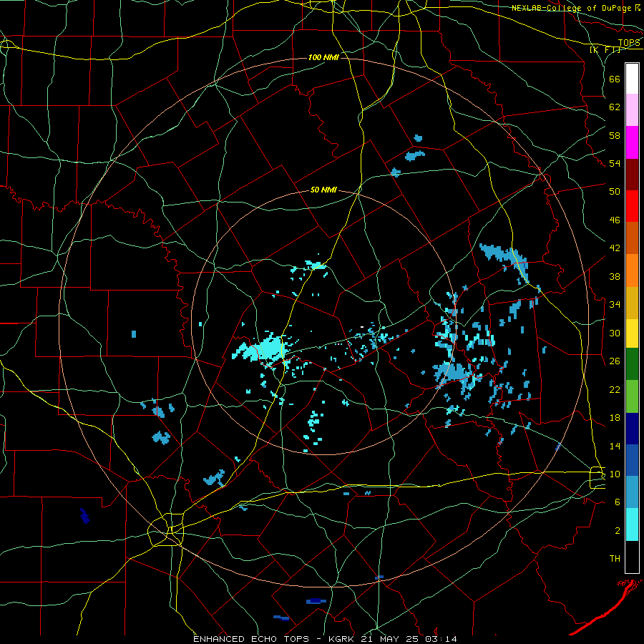Click the 30 value on the legend
Image resolution: width=644 pixels, height=644 pixels.
coord(615,333)
